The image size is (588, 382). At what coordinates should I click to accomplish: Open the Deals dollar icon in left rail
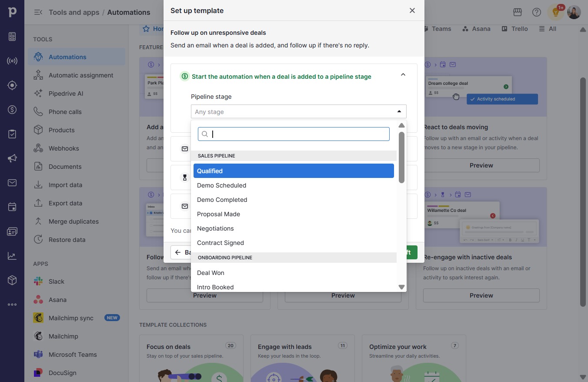(x=12, y=110)
